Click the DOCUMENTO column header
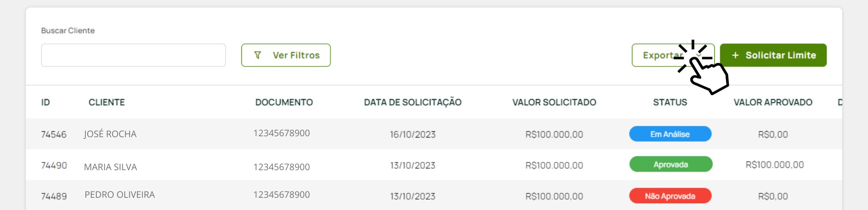This screenshot has width=868, height=210. (x=284, y=102)
